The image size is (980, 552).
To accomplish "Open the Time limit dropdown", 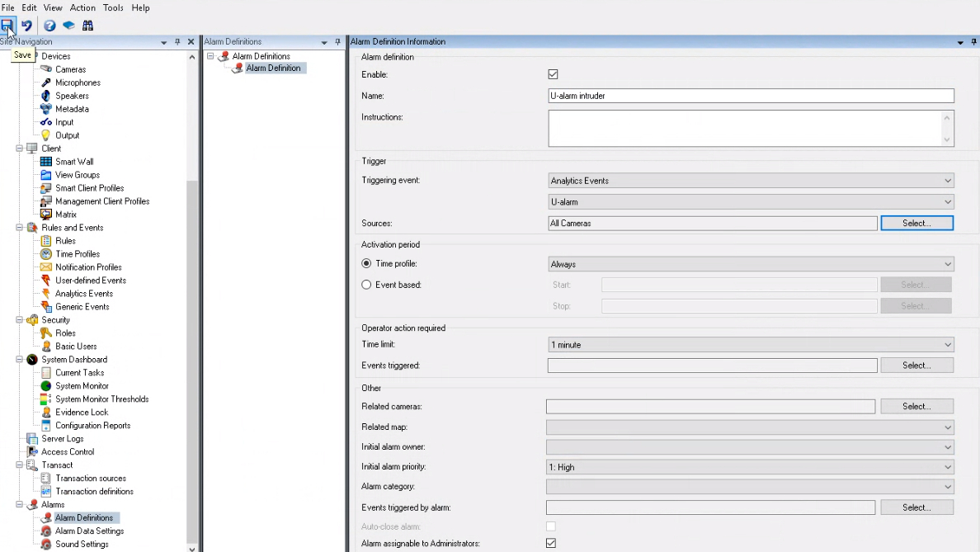I will point(750,345).
